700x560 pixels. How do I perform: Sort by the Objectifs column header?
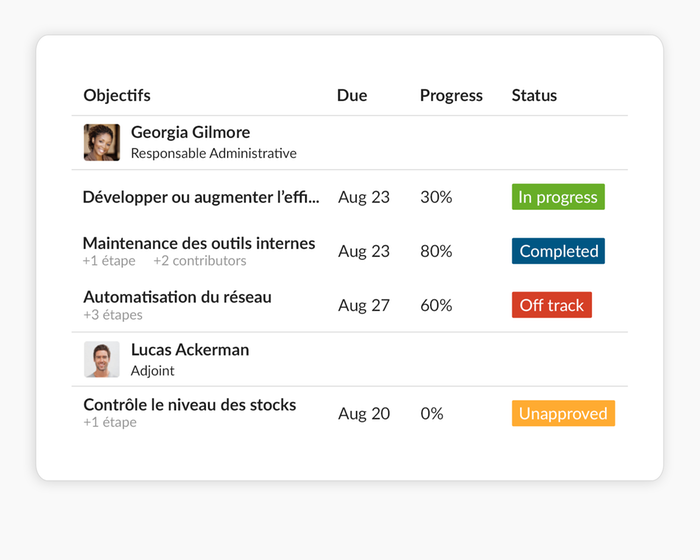(x=117, y=96)
